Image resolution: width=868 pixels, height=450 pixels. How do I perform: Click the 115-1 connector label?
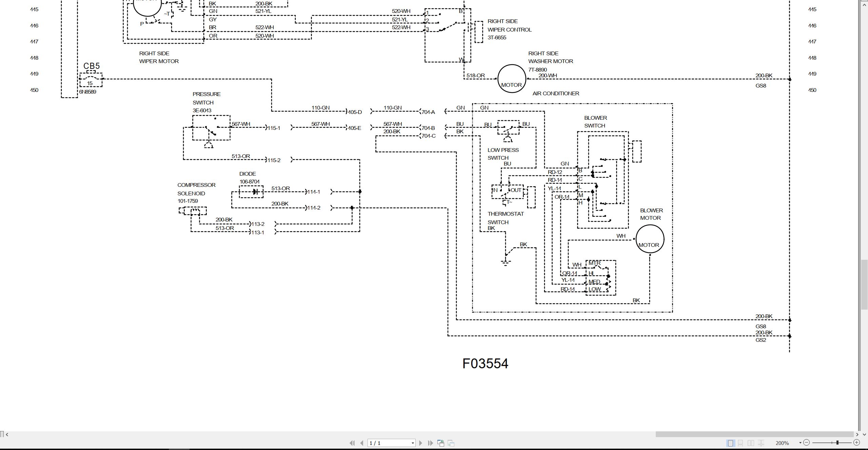pyautogui.click(x=274, y=128)
